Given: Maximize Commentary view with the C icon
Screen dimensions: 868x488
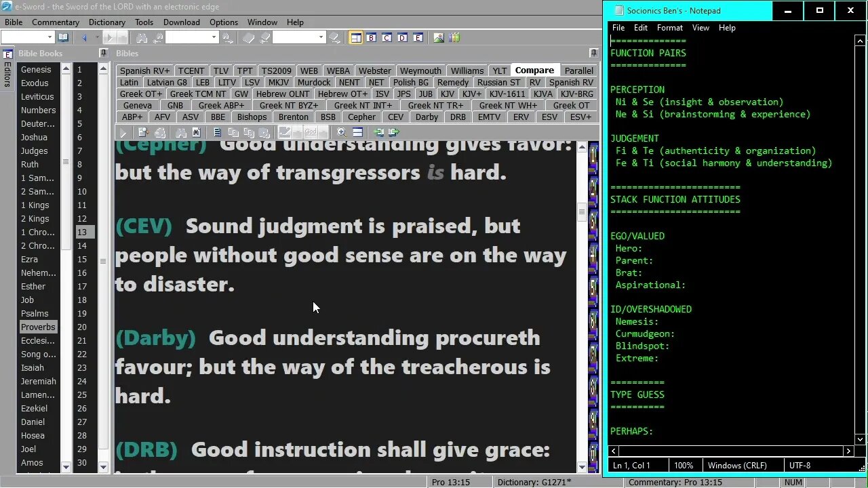Looking at the screenshot, I should point(387,37).
